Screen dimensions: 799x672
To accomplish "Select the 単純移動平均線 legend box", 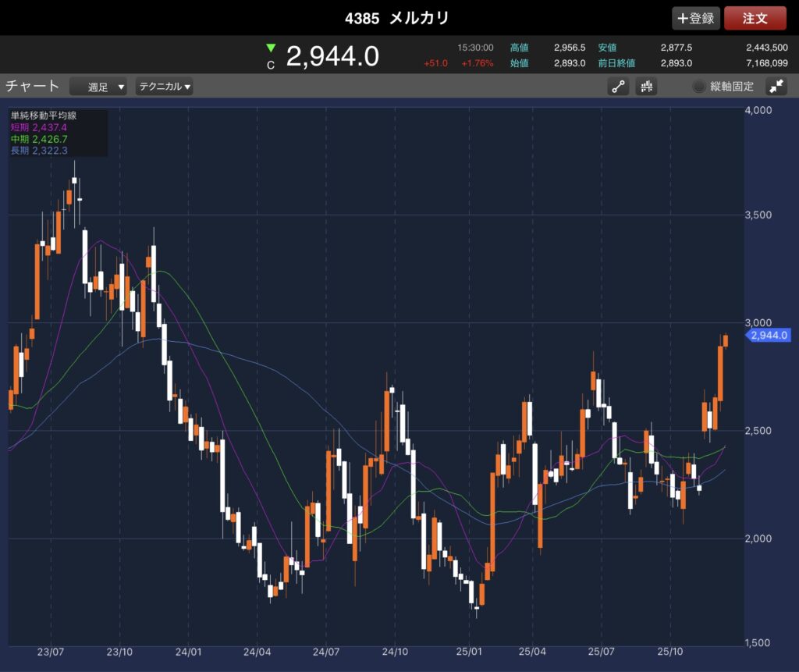I will [59, 133].
